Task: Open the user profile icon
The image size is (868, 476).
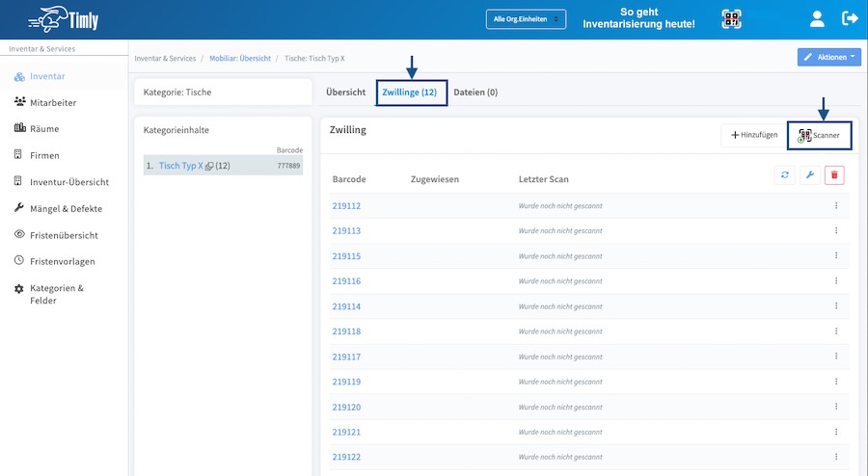Action: click(x=818, y=18)
